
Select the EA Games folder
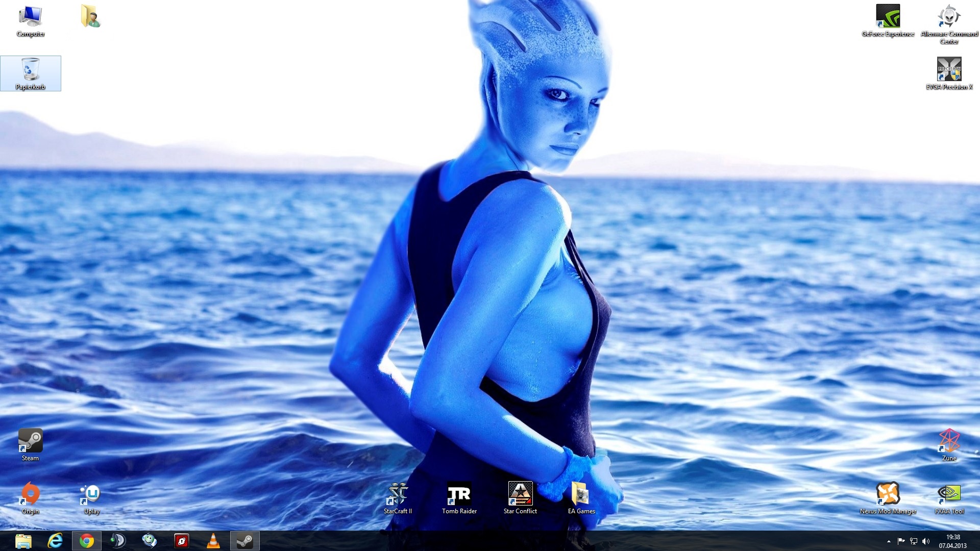coord(581,494)
